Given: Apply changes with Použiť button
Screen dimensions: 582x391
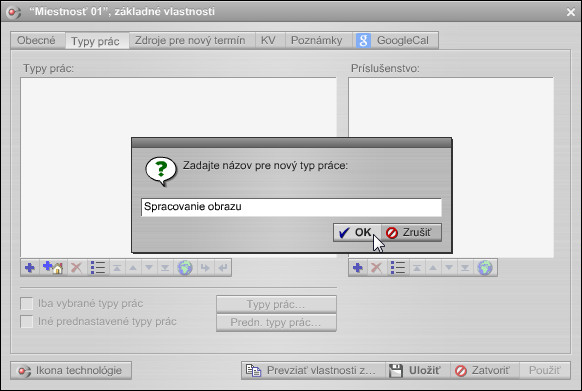Looking at the screenshot, I should (x=545, y=370).
